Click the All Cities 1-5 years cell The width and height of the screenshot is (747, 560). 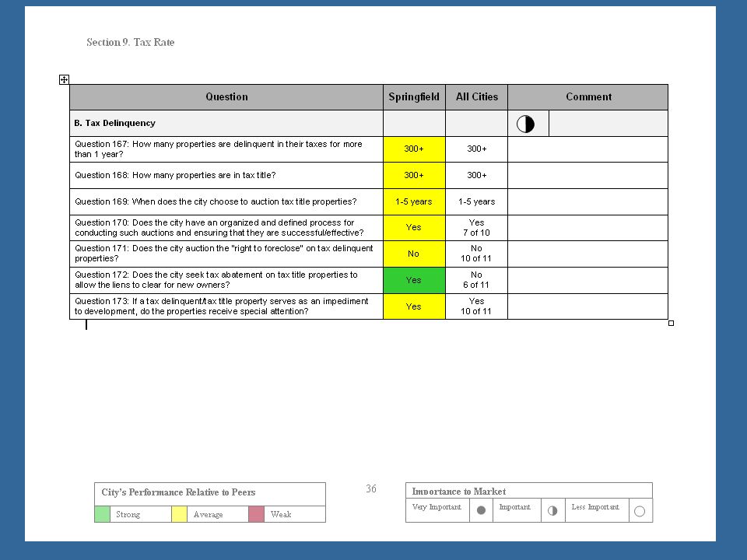click(476, 201)
